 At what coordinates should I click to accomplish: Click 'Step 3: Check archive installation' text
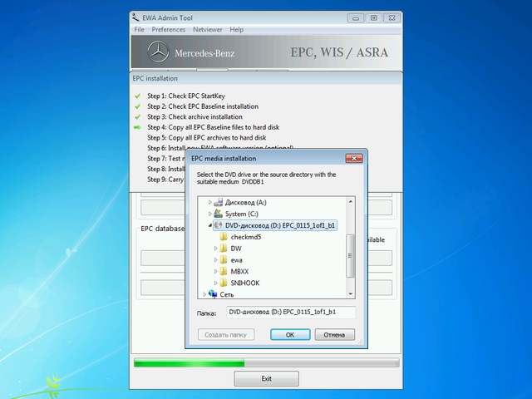195,116
